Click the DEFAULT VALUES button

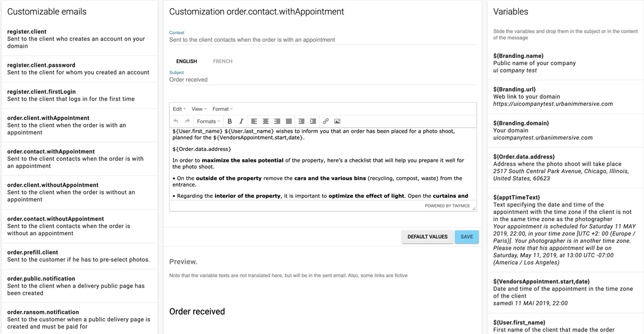[x=427, y=237]
